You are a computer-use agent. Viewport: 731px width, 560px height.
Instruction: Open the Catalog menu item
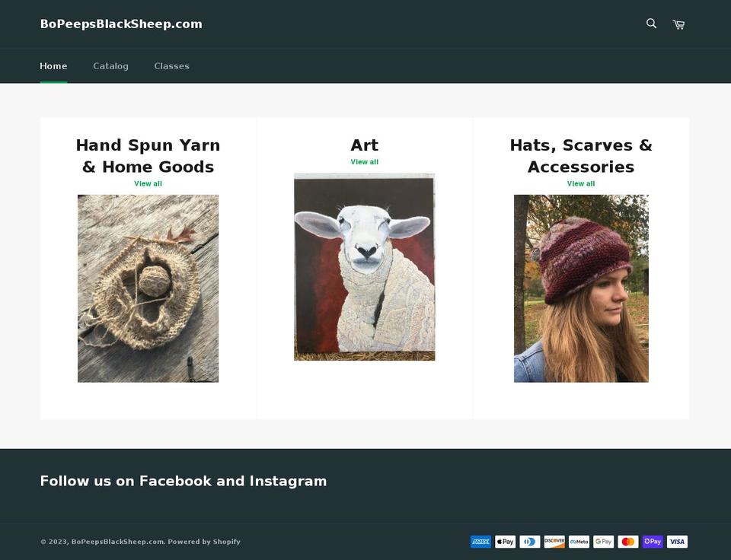pyautogui.click(x=110, y=66)
